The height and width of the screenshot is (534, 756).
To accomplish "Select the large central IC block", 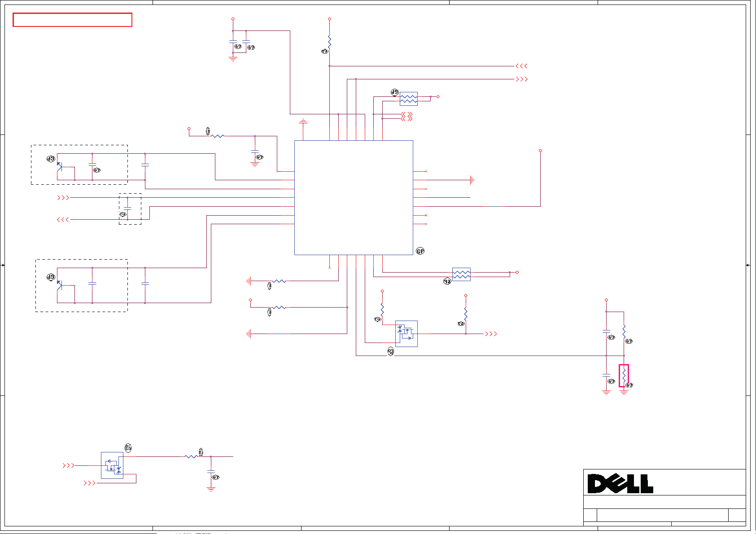I will point(354,198).
